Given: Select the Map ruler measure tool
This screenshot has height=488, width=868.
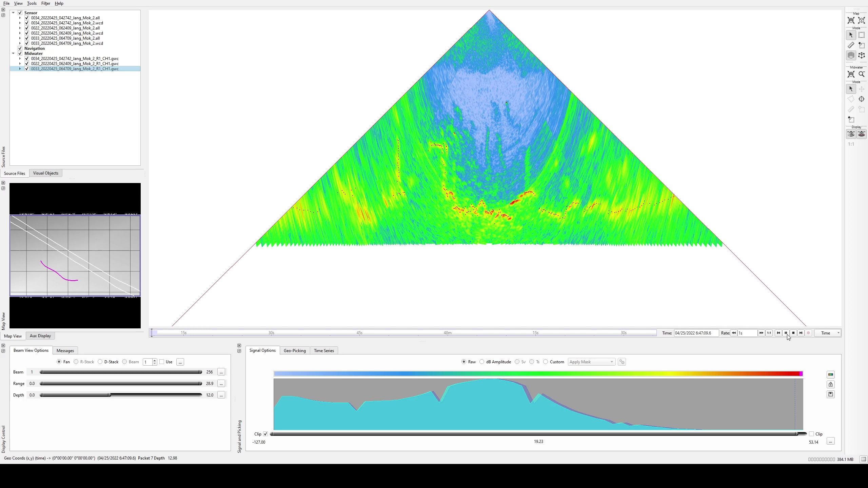Looking at the screenshot, I should [x=851, y=45].
